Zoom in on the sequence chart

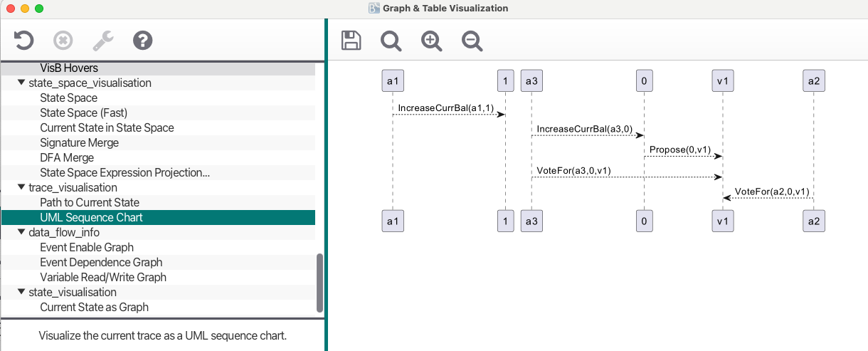click(x=431, y=41)
